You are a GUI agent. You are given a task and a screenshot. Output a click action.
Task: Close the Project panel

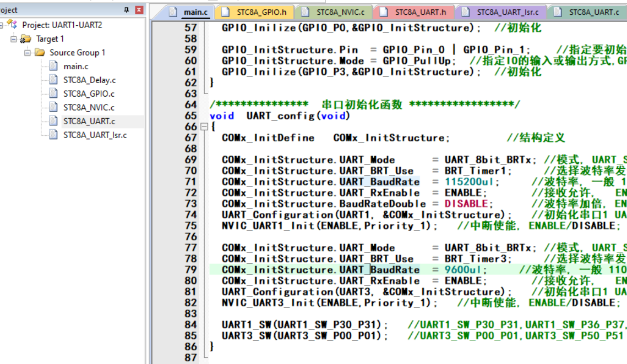point(139,9)
